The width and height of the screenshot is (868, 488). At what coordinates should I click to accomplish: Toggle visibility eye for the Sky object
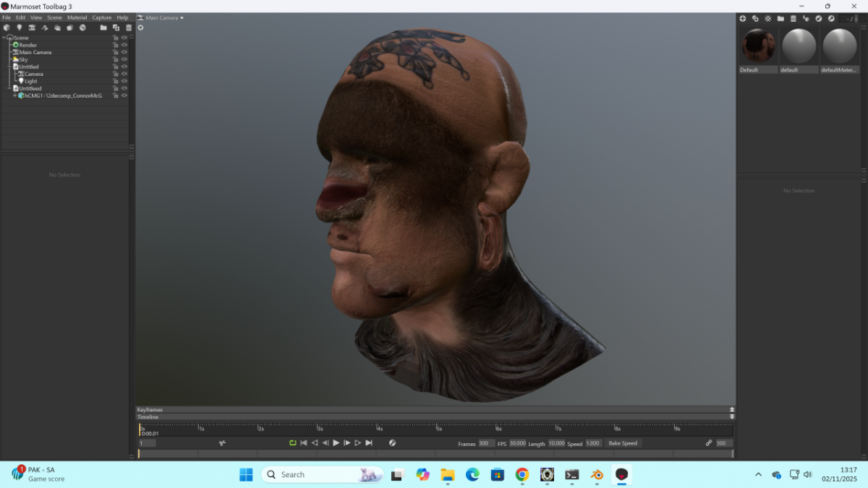pos(124,59)
